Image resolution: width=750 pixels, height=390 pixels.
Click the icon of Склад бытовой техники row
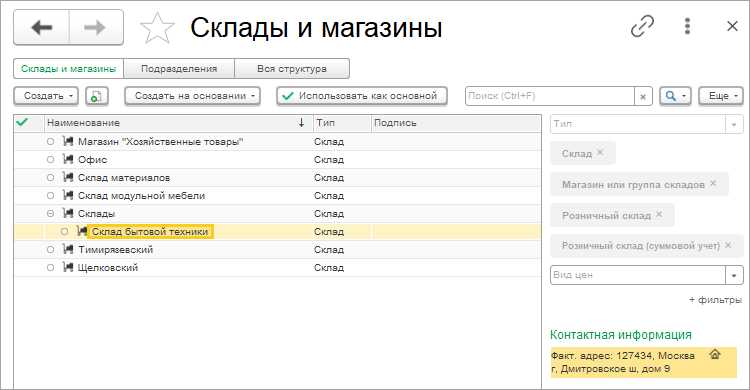click(x=82, y=232)
